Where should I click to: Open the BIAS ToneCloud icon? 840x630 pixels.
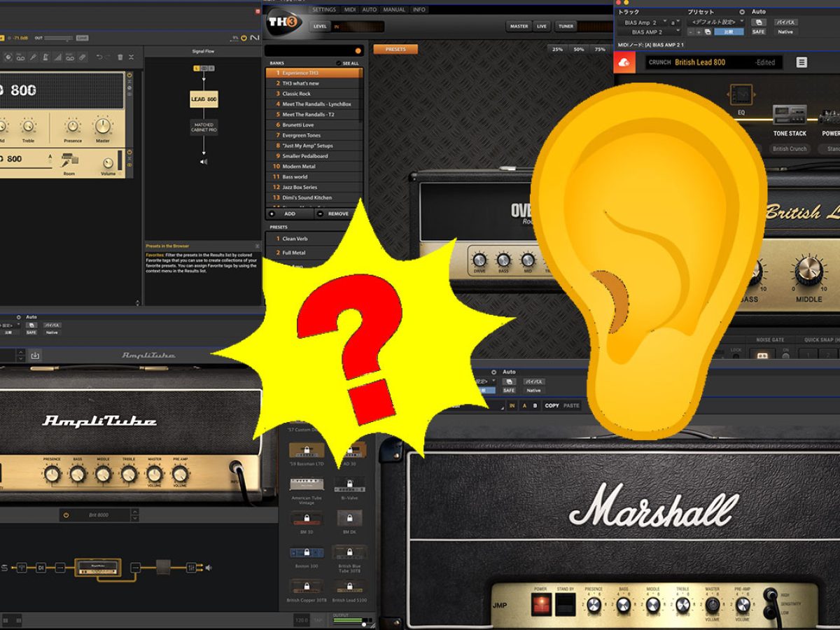tap(623, 62)
